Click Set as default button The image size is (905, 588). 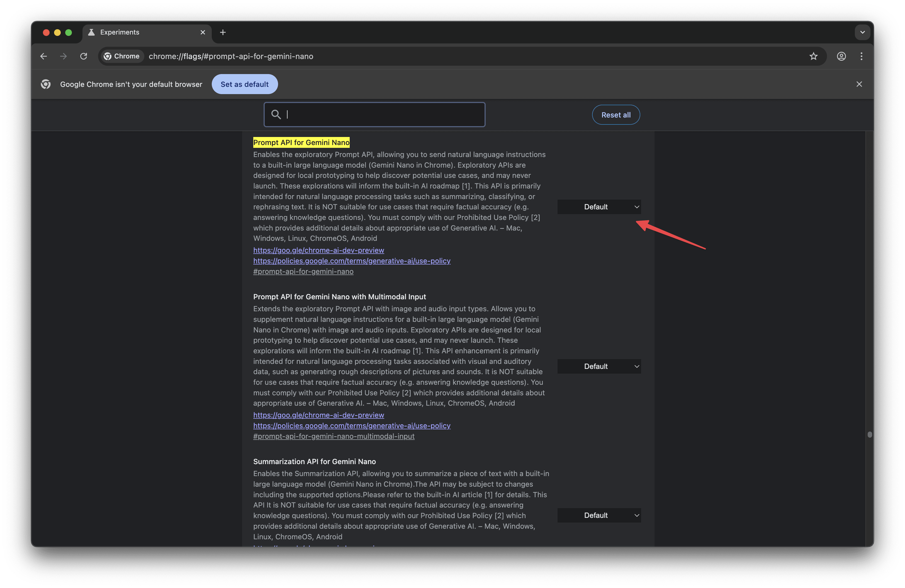click(x=245, y=84)
